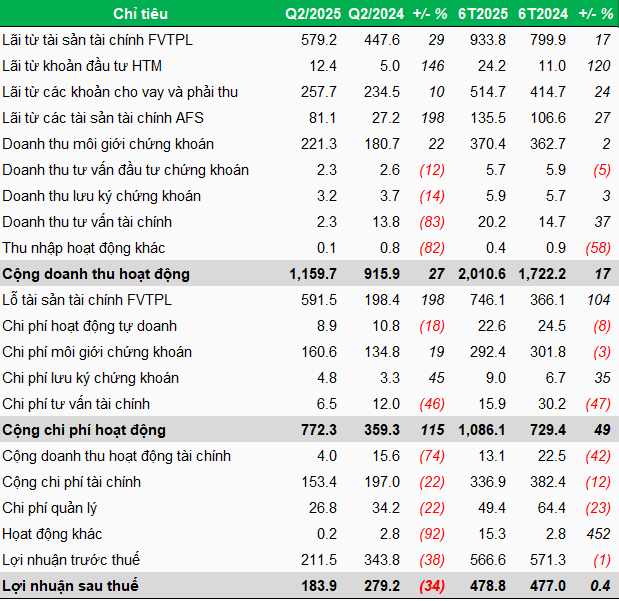Select 'Chi phí quản lý' label
The height and width of the screenshot is (601, 619).
click(x=49, y=508)
